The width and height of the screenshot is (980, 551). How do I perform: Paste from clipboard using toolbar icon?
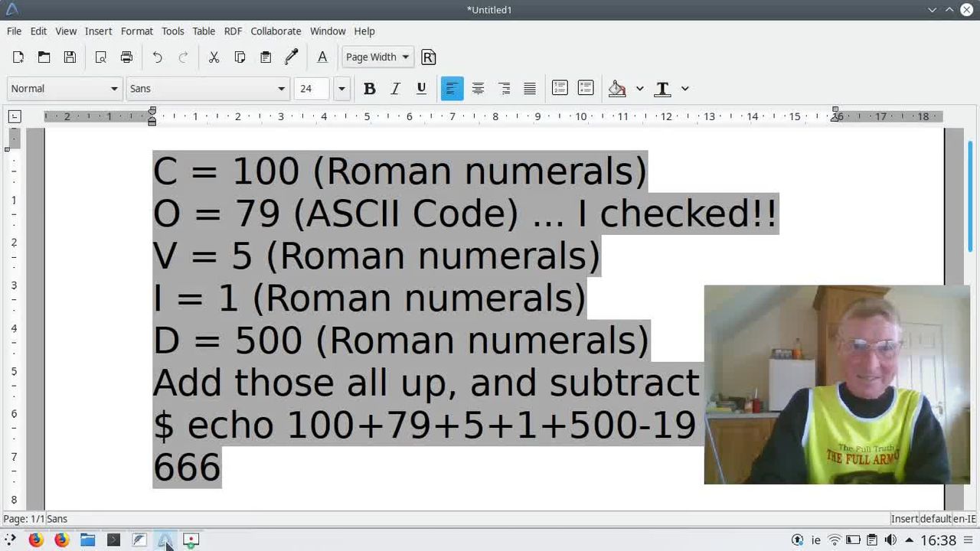(x=266, y=57)
